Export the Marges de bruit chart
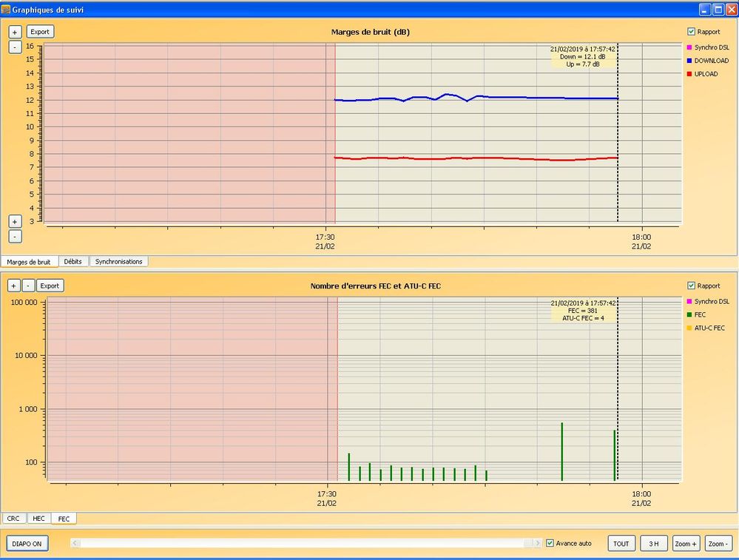The image size is (739, 560). (40, 33)
